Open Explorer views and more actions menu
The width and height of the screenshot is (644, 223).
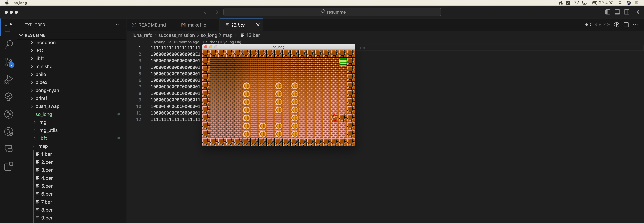(118, 25)
